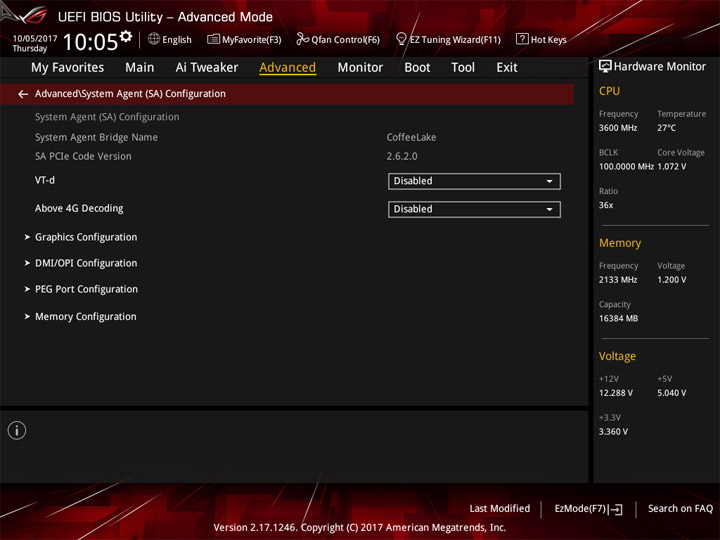Click CPU frequency 3600 MHz value
This screenshot has height=540, width=720.
pyautogui.click(x=618, y=128)
